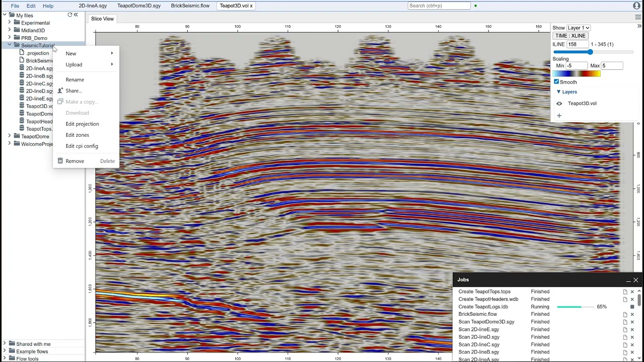Remove the Scan TeapotDome3D.sgy job

pos(632,322)
